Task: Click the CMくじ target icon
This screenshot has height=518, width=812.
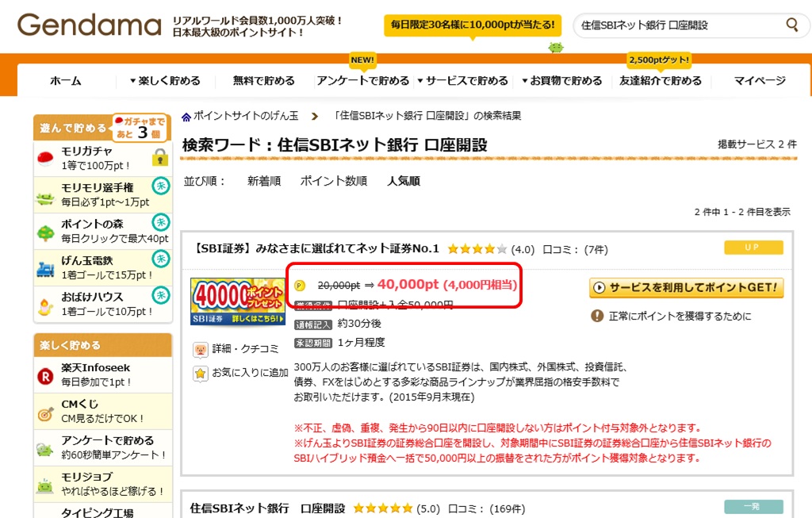Action: pyautogui.click(x=45, y=414)
